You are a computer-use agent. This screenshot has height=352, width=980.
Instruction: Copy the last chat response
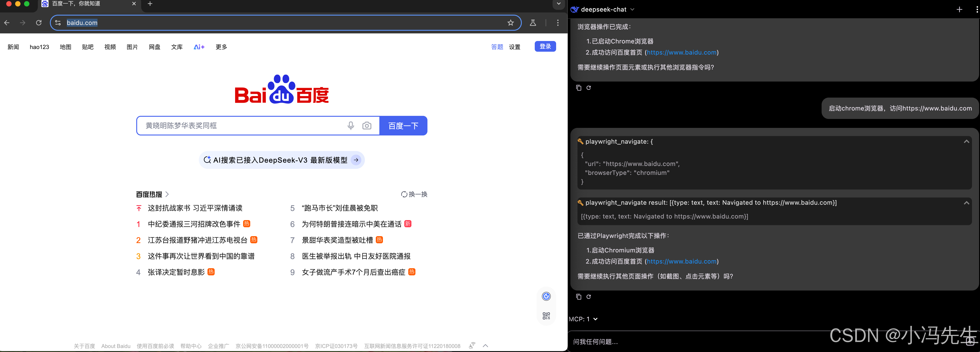coord(579,297)
